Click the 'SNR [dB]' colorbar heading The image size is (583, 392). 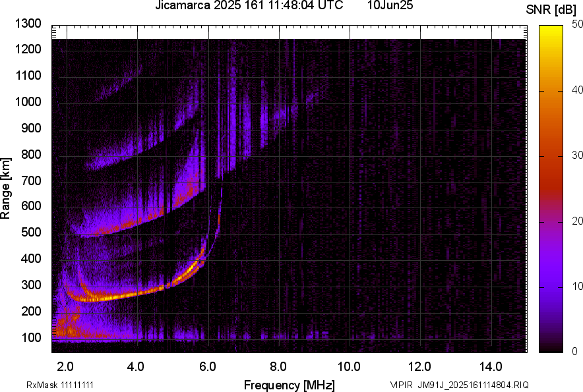pos(551,10)
